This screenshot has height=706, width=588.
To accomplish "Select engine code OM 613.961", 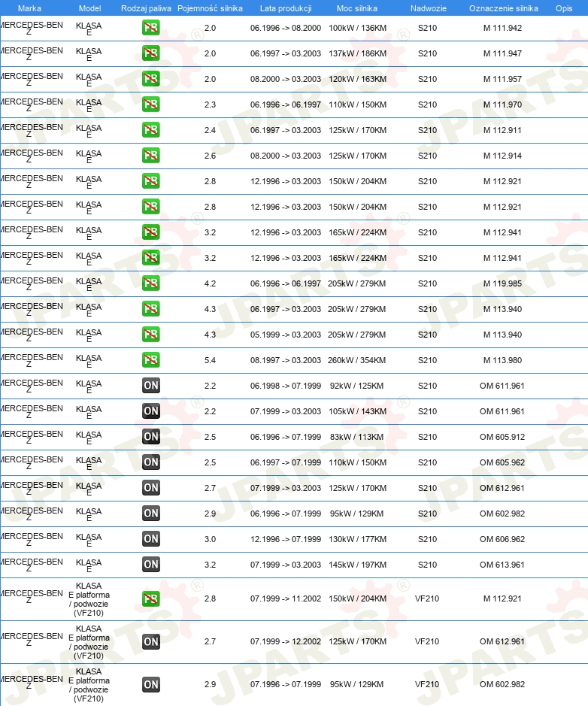I will coord(502,565).
